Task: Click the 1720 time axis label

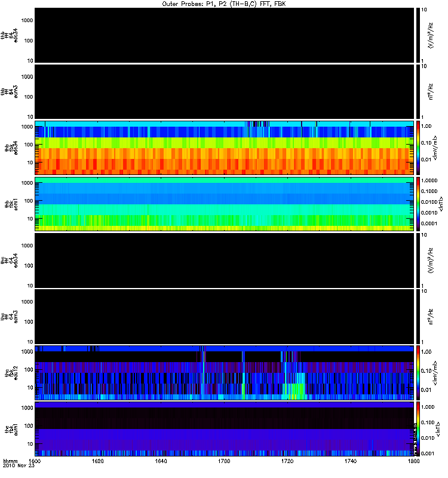Action: pos(287,461)
